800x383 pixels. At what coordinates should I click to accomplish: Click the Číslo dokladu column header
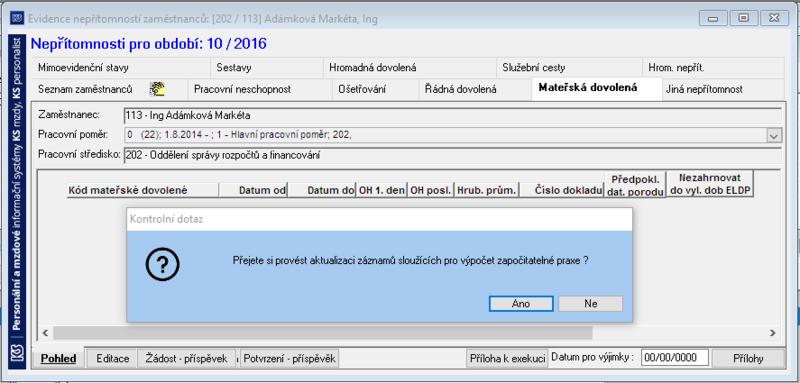(x=562, y=190)
